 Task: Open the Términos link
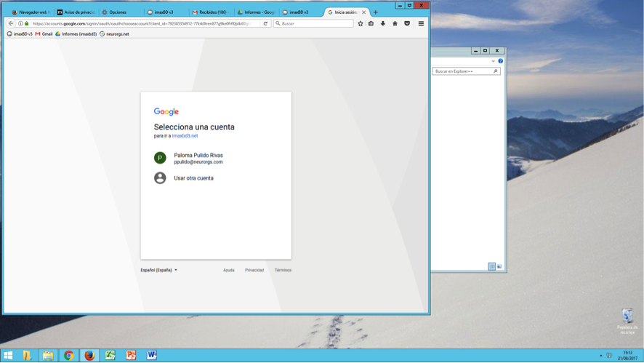tap(283, 270)
